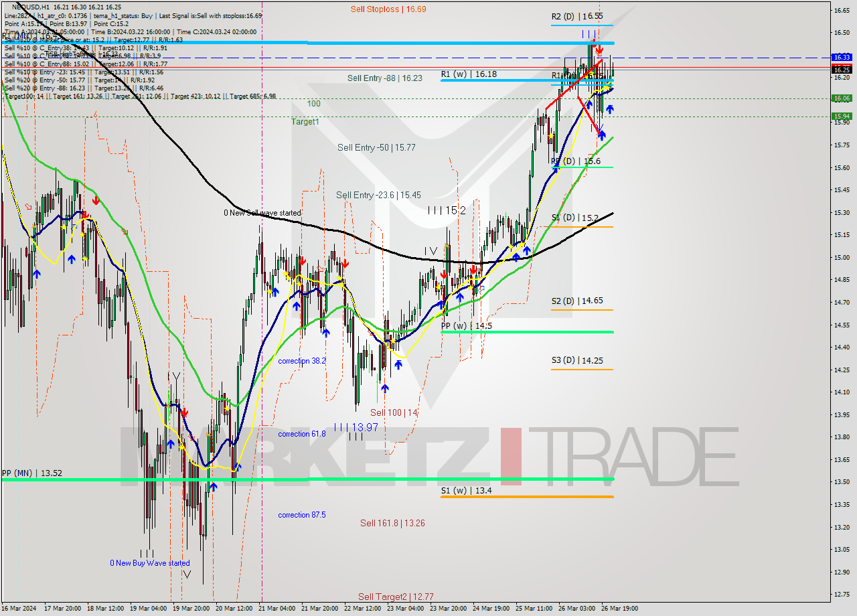Screen dimensions: 857x616
Task: Select the 'PP (MN) | 13.52' label
Action: (x=32, y=473)
